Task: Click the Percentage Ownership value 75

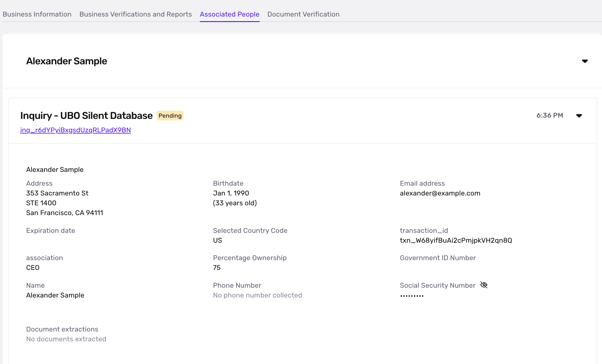Action: coord(217,268)
